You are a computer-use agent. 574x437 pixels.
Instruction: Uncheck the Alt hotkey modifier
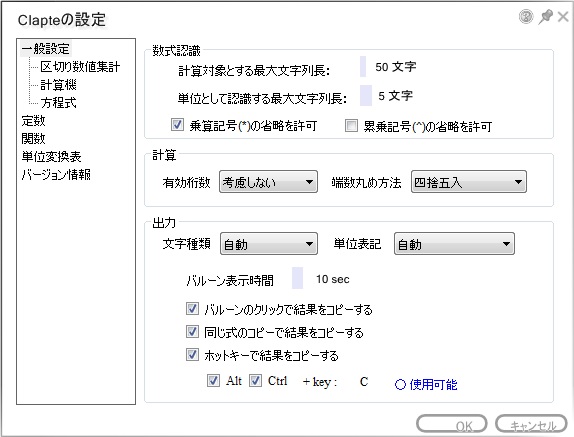pyautogui.click(x=213, y=381)
